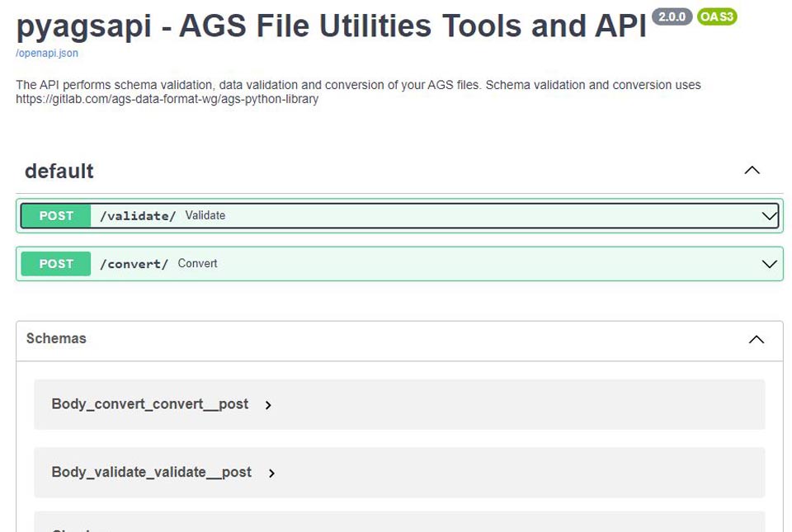Collapse the Schemas section chevron

click(x=757, y=339)
